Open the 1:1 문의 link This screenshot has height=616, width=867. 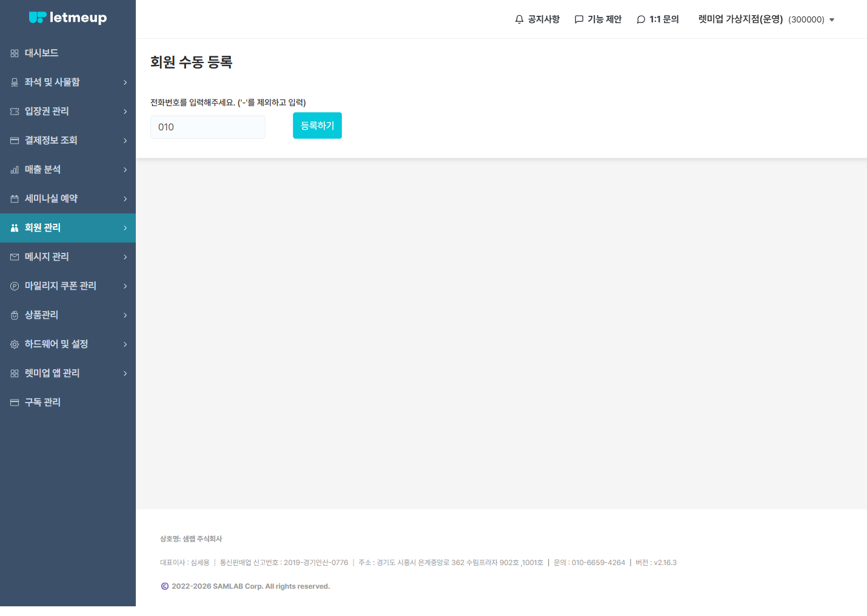(658, 19)
